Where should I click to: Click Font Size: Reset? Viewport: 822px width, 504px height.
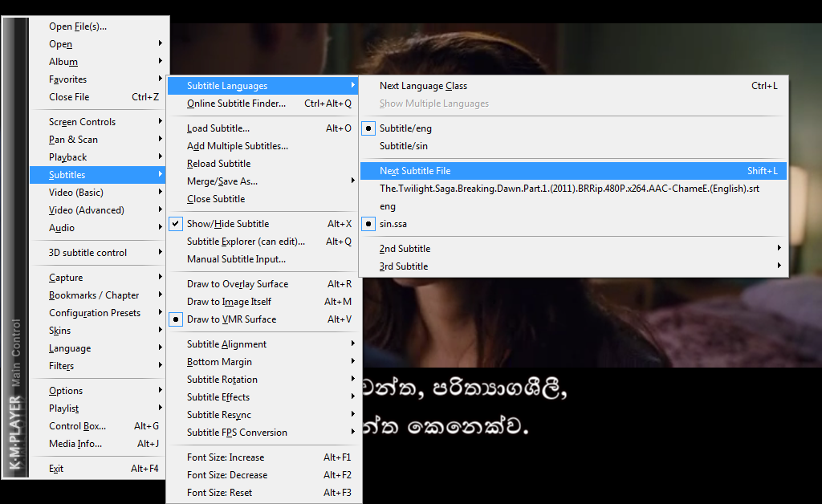pyautogui.click(x=263, y=493)
